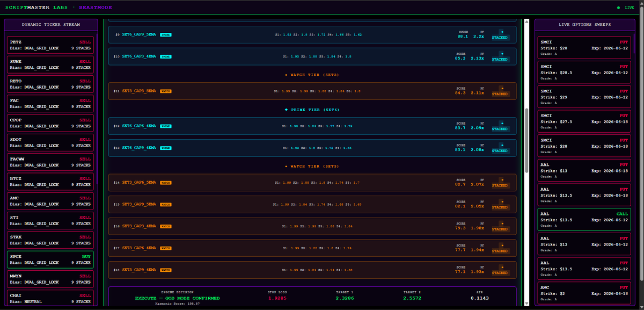The width and height of the screenshot is (644, 310).
Task: Select strategy row SET3_GAP3_4EMA
Action: point(312,226)
